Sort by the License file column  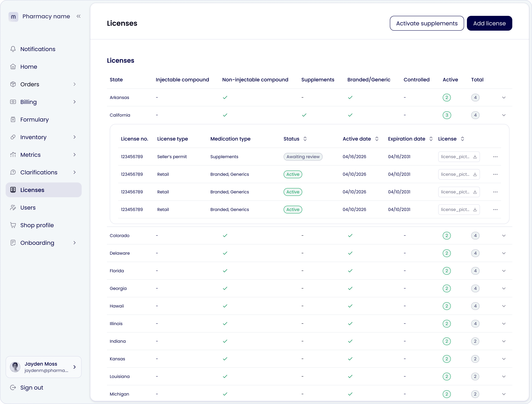click(463, 139)
